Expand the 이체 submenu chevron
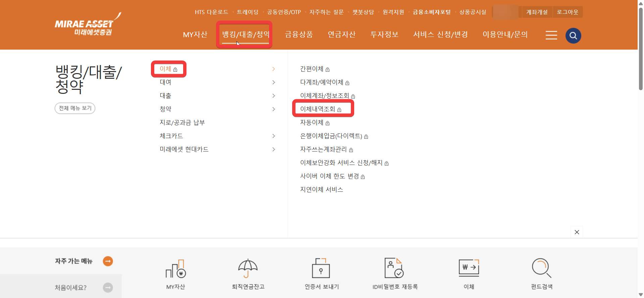 tap(274, 69)
